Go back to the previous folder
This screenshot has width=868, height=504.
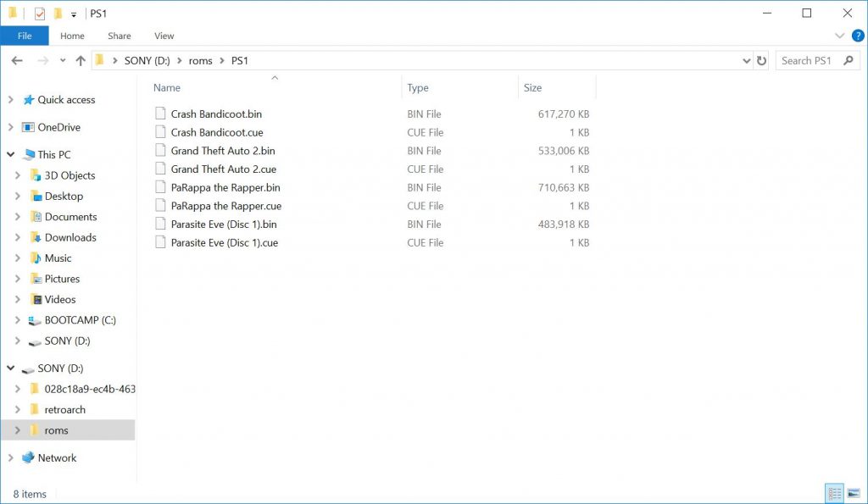click(17, 61)
